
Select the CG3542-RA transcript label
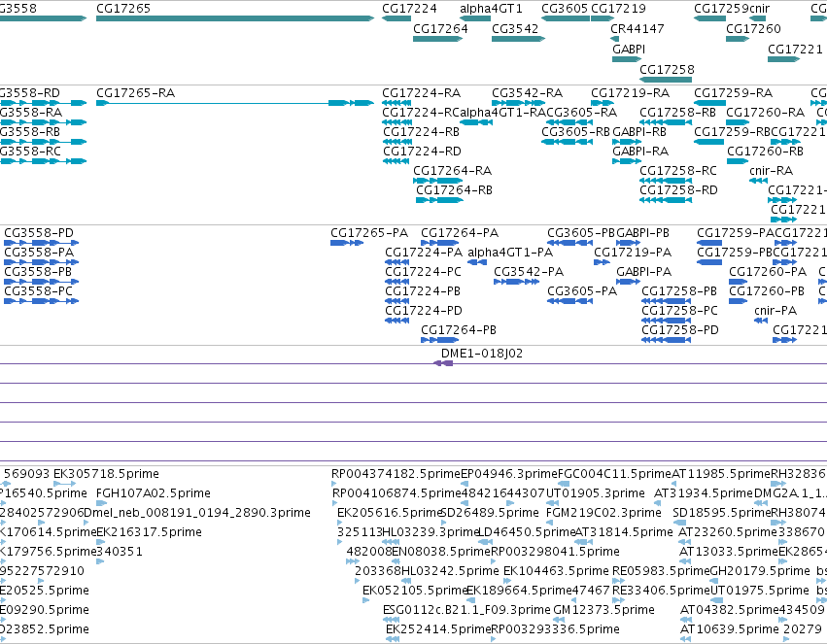(x=528, y=93)
